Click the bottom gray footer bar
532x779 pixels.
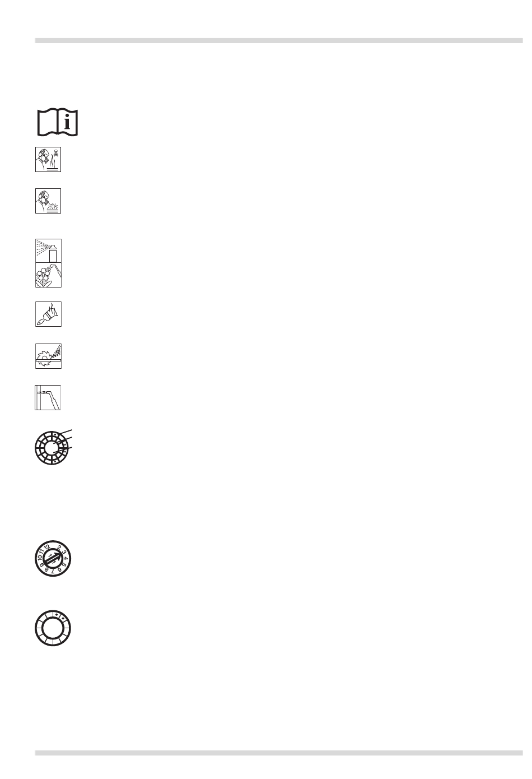coord(279,753)
